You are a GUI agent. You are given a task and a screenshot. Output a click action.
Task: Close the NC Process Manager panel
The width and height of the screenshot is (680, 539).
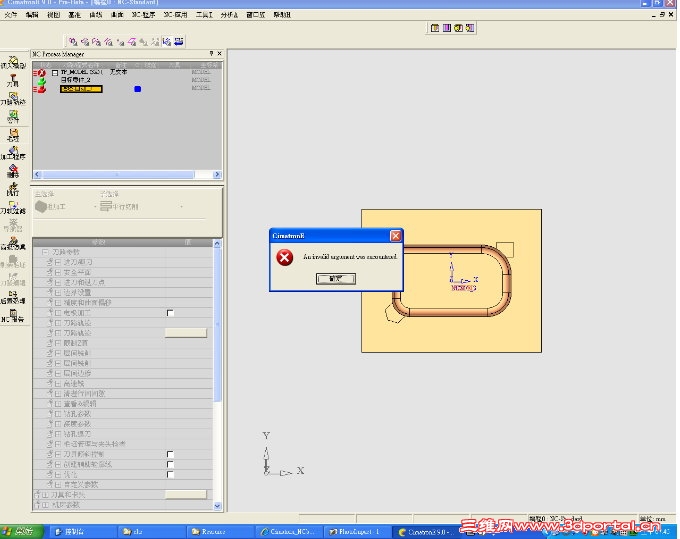pyautogui.click(x=219, y=53)
